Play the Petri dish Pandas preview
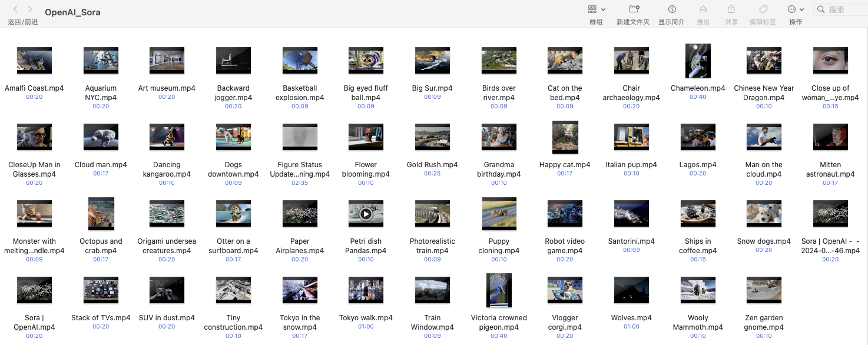Viewport: 868px width, 345px height. click(x=366, y=214)
